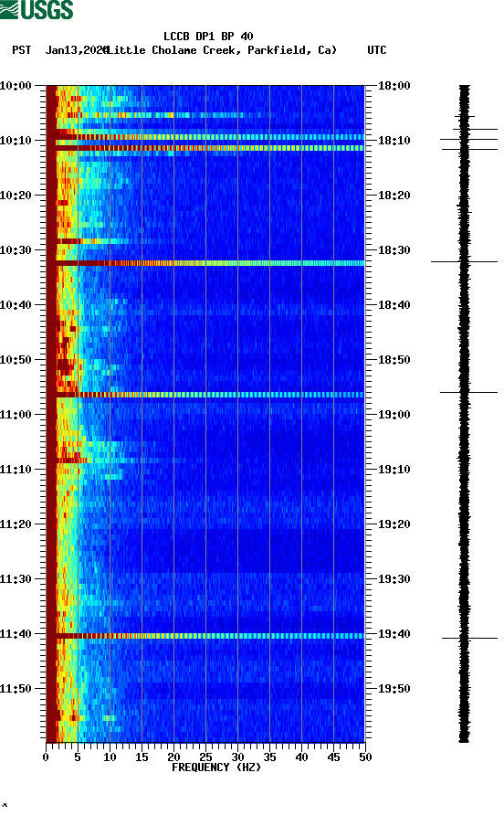The height and width of the screenshot is (815, 504).
Task: Click the 19:10 UTC time label
Action: point(394,470)
